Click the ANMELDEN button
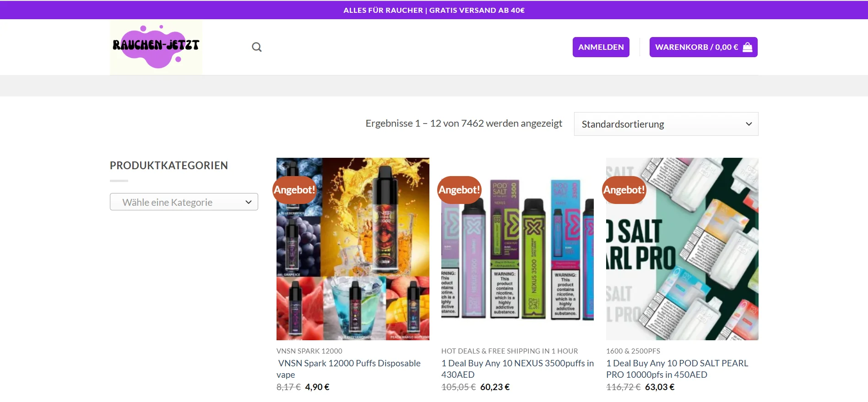This screenshot has height=402, width=868. (x=601, y=47)
